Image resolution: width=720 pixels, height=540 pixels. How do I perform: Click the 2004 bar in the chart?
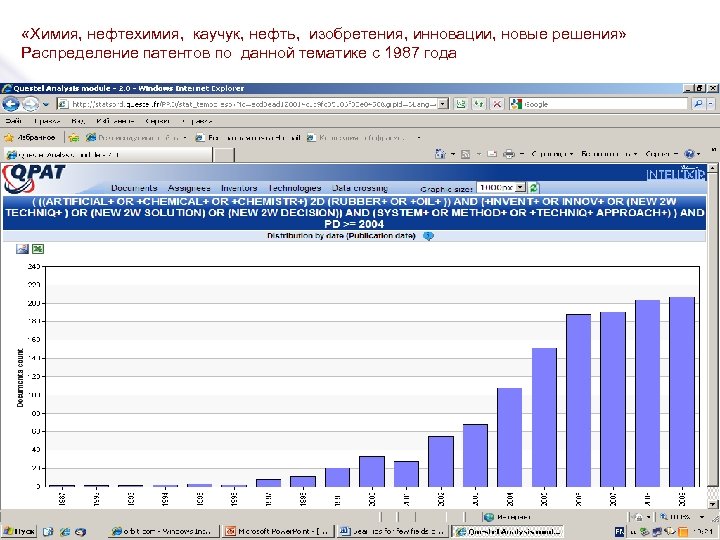[510, 437]
